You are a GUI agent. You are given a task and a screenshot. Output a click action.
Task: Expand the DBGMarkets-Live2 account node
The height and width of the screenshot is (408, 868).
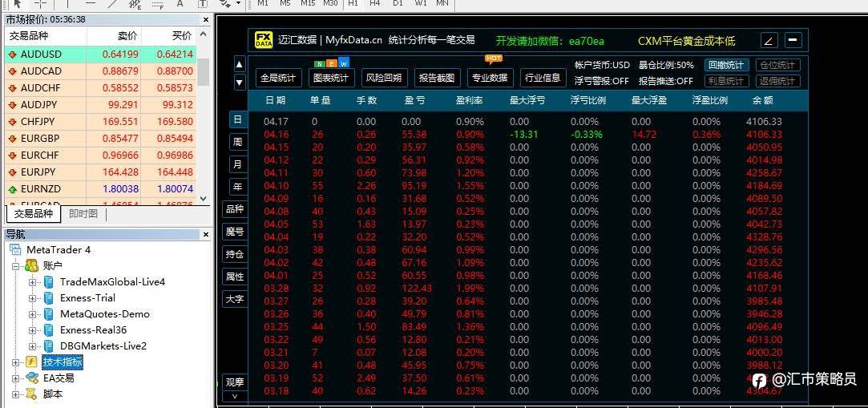[x=32, y=346]
